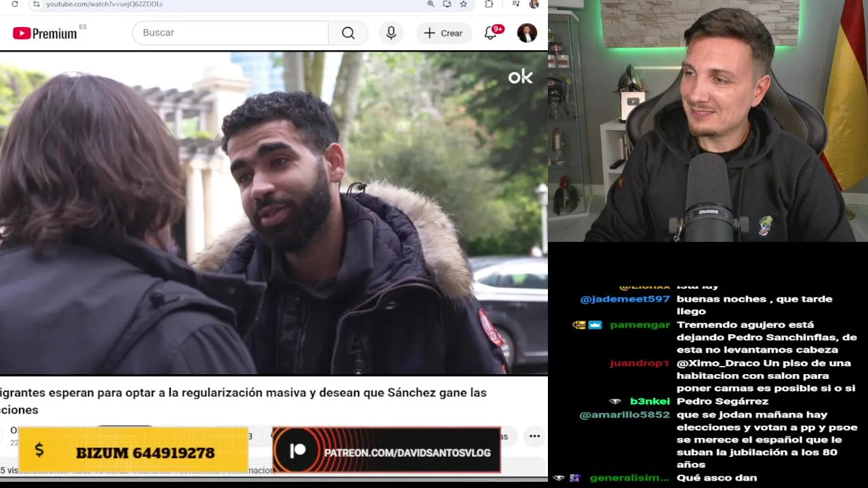Viewport: 868px width, 488px height.
Task: Click the streamer webcam feed
Action: (708, 121)
